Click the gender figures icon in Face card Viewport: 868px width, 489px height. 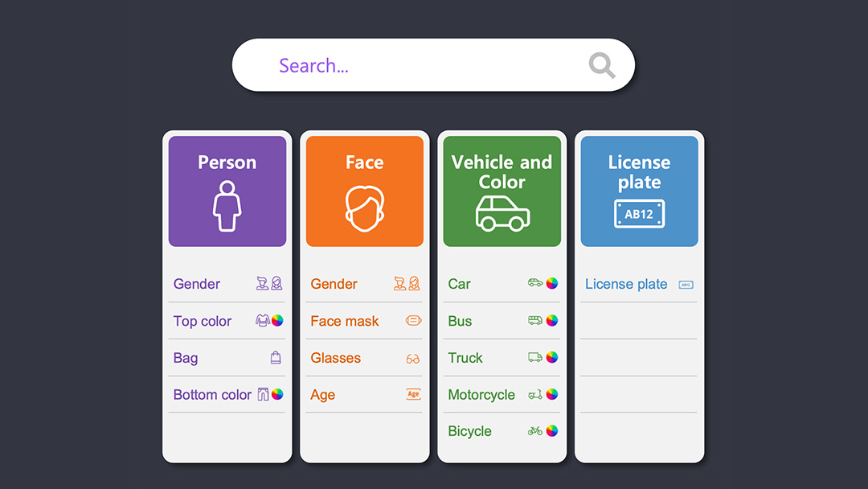[x=406, y=284]
